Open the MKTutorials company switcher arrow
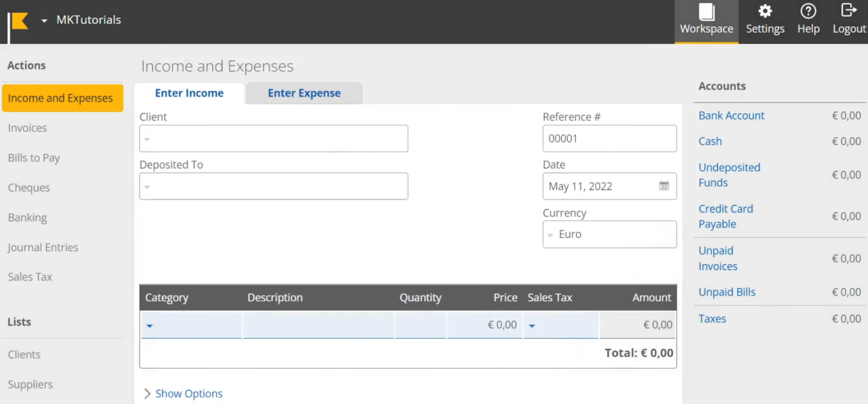868x404 pixels. (44, 19)
